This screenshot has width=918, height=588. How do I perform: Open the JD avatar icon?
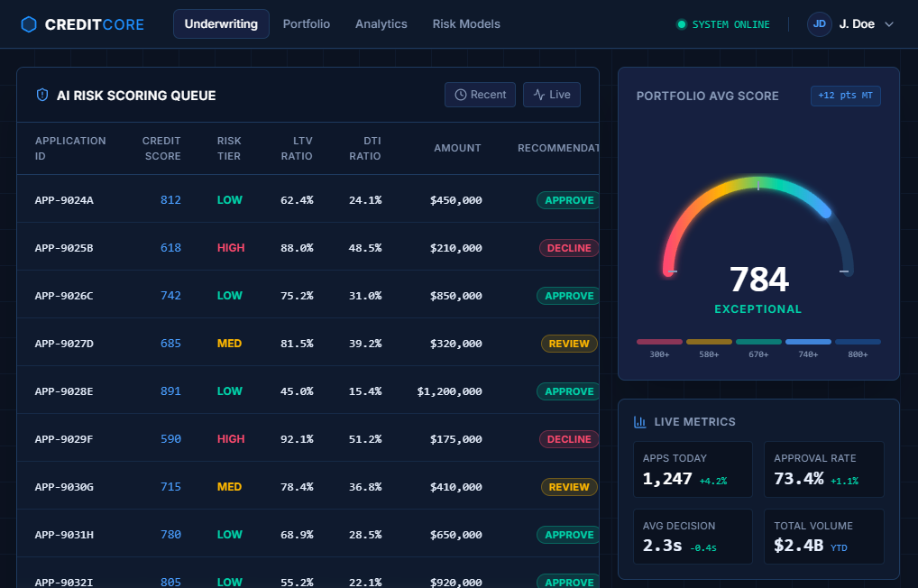coord(819,24)
